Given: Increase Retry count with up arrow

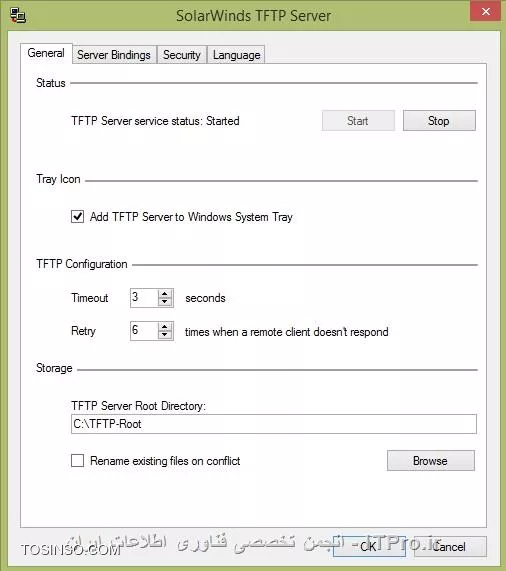Looking at the screenshot, I should coord(165,326).
